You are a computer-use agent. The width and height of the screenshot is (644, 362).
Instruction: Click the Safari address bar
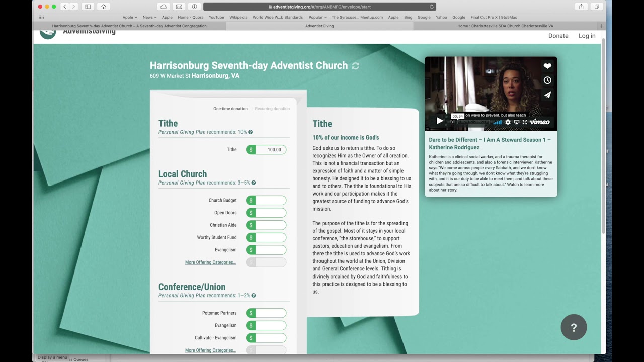click(319, 7)
